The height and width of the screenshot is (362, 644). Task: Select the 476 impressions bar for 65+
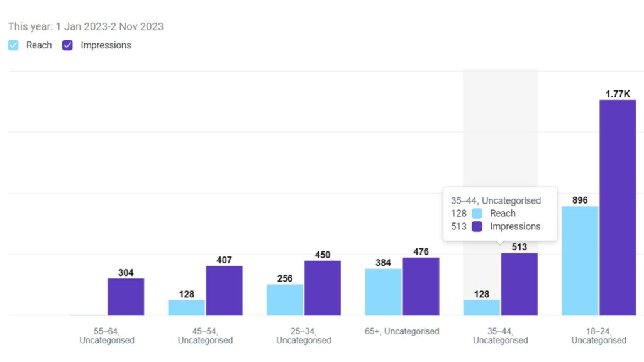pos(421,287)
